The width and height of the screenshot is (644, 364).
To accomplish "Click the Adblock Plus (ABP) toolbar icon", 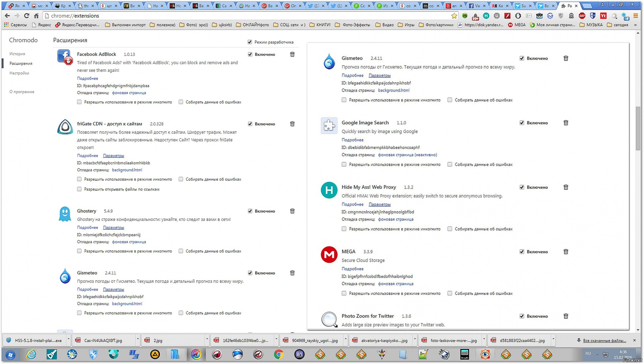I will [582, 16].
